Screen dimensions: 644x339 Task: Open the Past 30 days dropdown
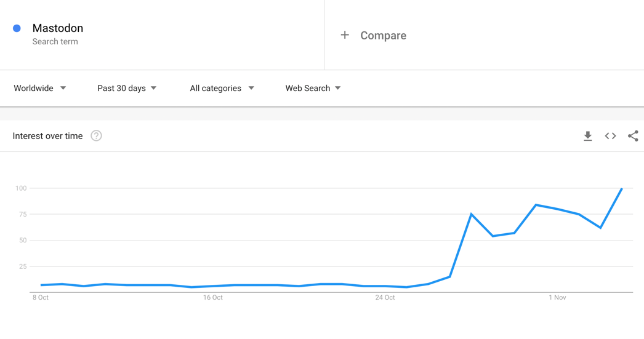coord(127,88)
